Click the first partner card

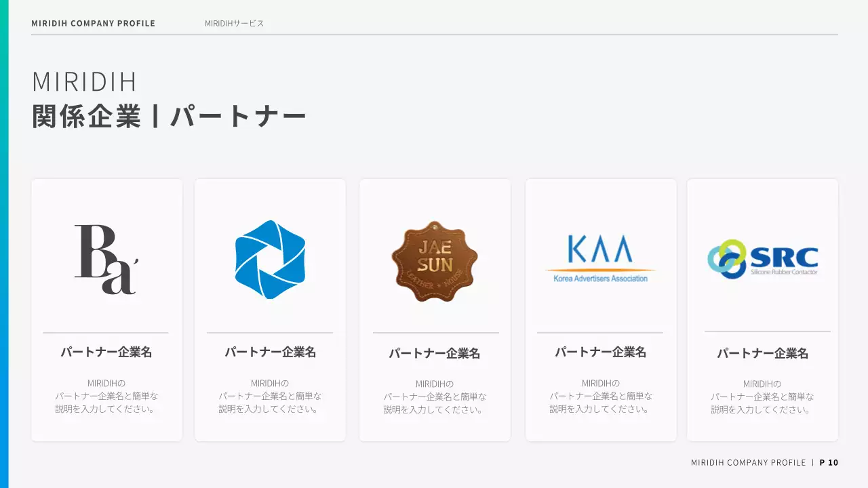click(106, 308)
